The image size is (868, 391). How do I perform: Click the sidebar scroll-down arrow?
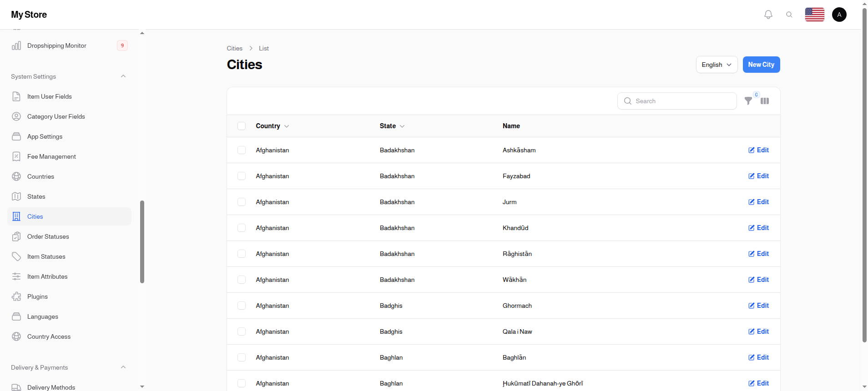point(142,386)
